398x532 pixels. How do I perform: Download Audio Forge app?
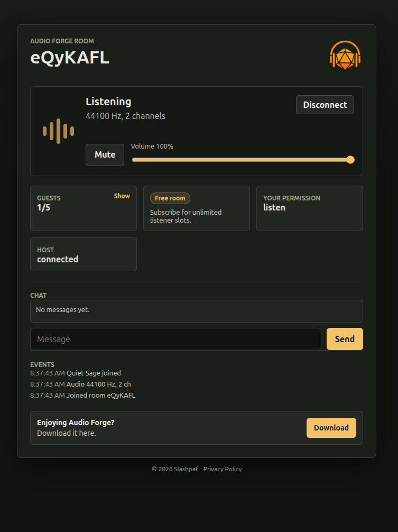[x=331, y=428]
